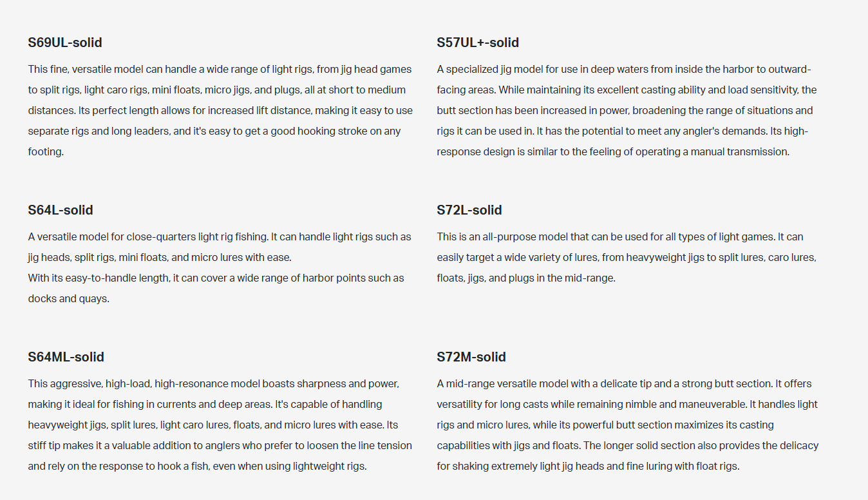Click the S57UL+-solid heading
Image resolution: width=868 pixels, height=500 pixels.
point(478,43)
